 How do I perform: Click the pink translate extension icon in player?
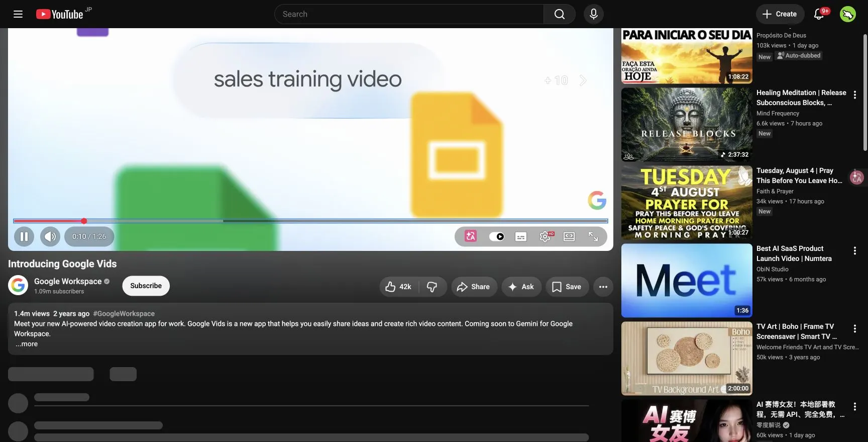point(471,236)
